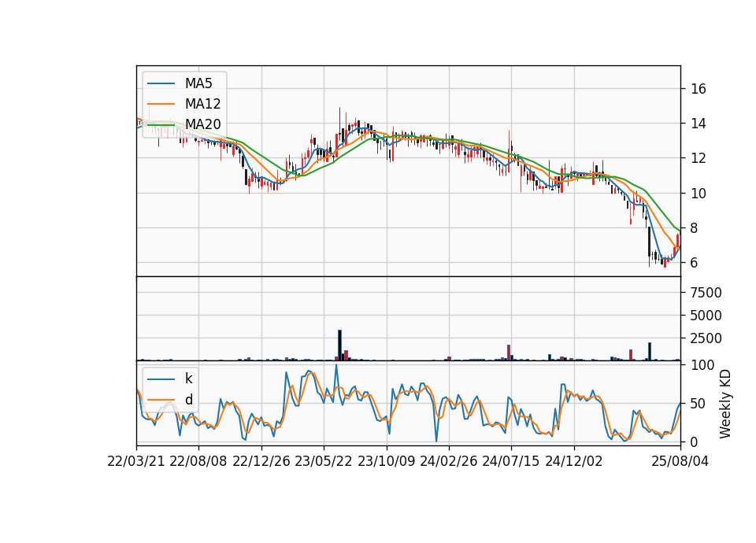This screenshot has height=543, width=756.
Task: Click the volume axis value 2500
Action: (706, 338)
